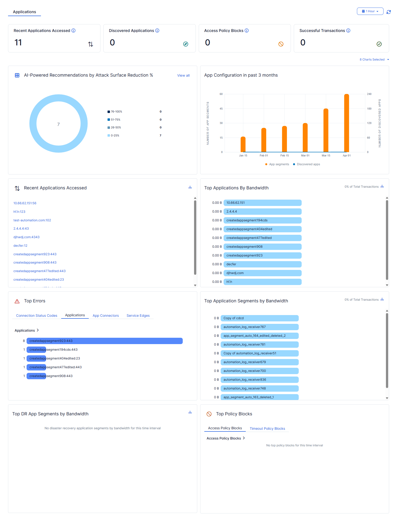Refresh the dashboard with the refresh icon
The height and width of the screenshot is (532, 394).
[389, 12]
